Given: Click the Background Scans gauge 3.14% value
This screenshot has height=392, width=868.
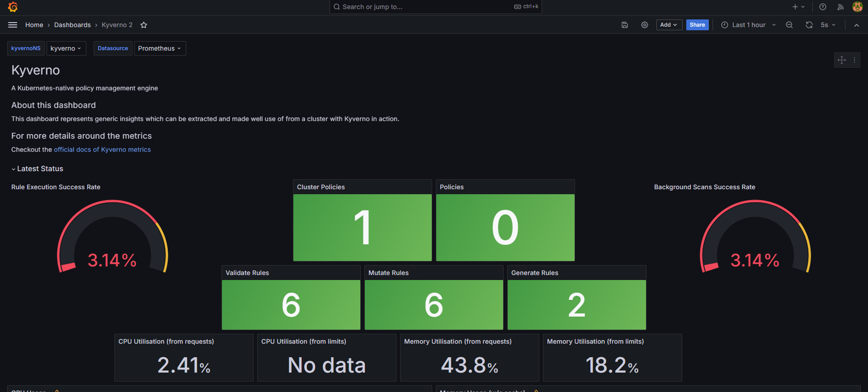Looking at the screenshot, I should [x=755, y=260].
